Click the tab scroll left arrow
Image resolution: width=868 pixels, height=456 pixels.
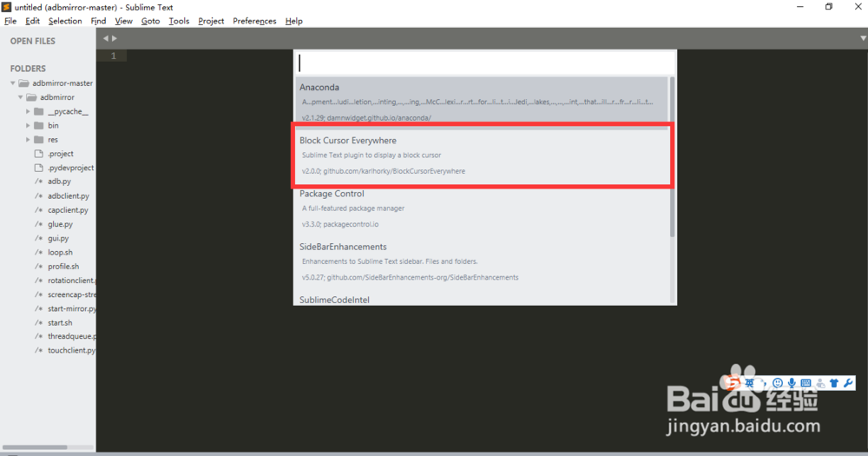[105, 38]
